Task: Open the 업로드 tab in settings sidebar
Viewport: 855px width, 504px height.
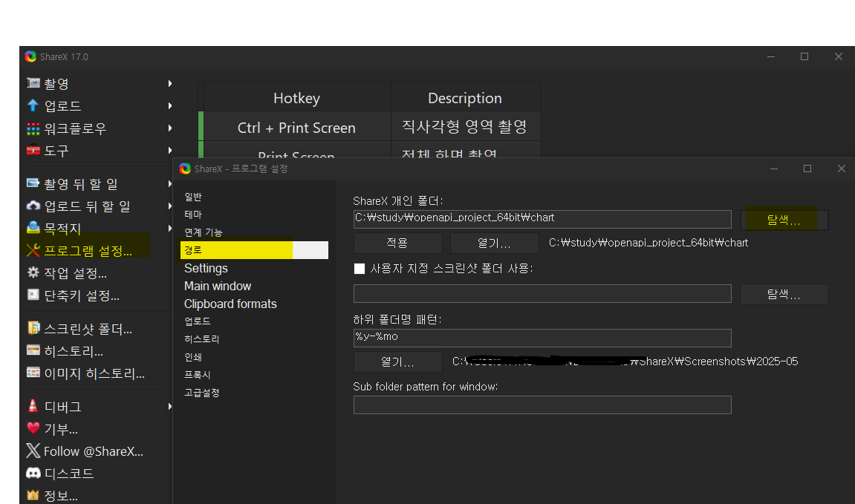Action: [x=198, y=321]
